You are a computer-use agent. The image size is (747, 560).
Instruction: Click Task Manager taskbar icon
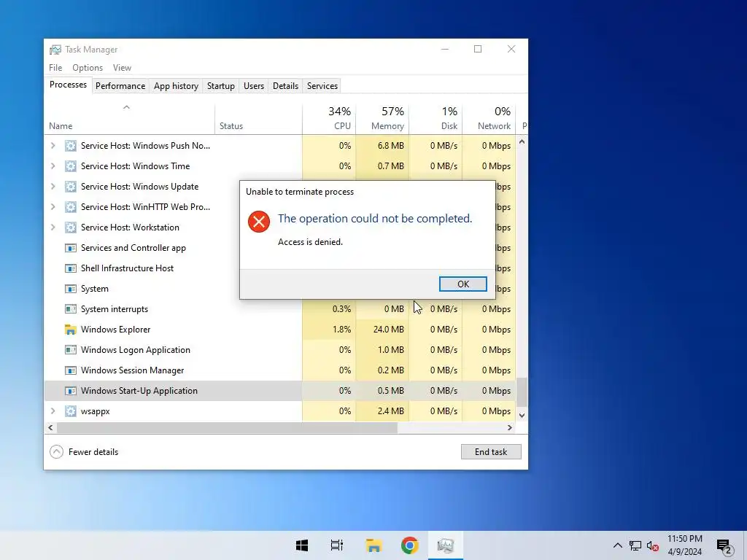[x=446, y=545]
